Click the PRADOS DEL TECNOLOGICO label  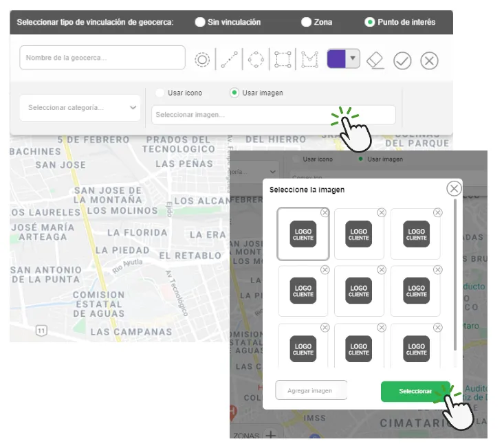coord(179,144)
